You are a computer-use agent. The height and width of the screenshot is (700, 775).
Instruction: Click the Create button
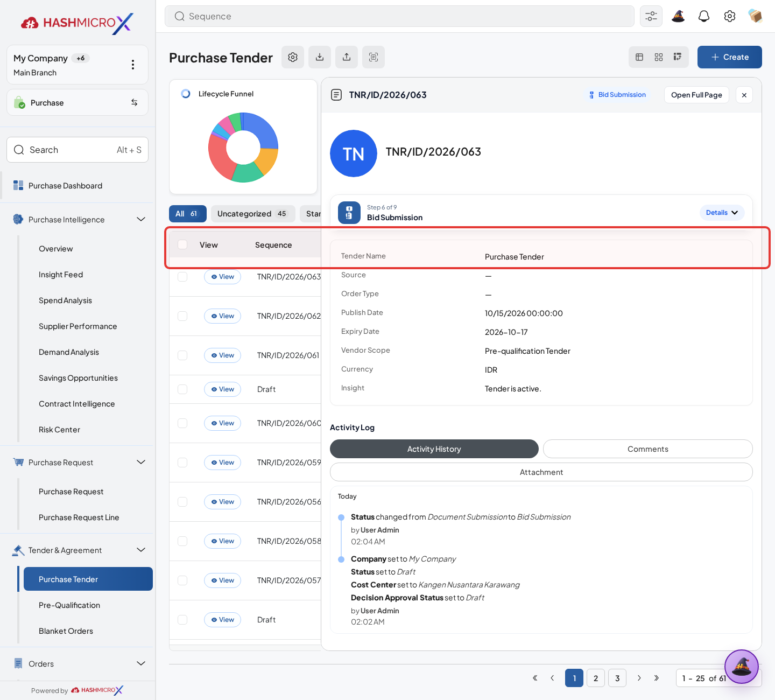729,57
